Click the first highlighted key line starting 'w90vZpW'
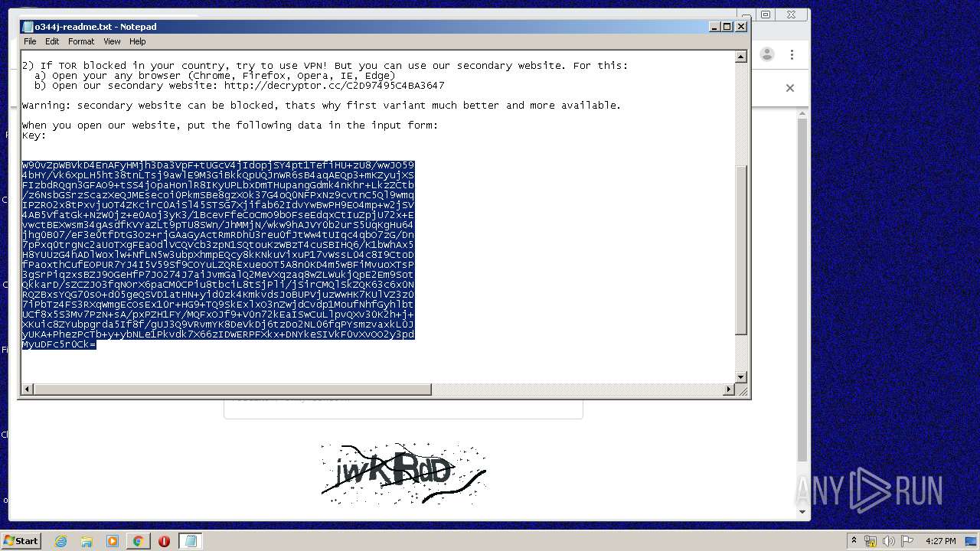This screenshot has height=551, width=980. [x=218, y=165]
